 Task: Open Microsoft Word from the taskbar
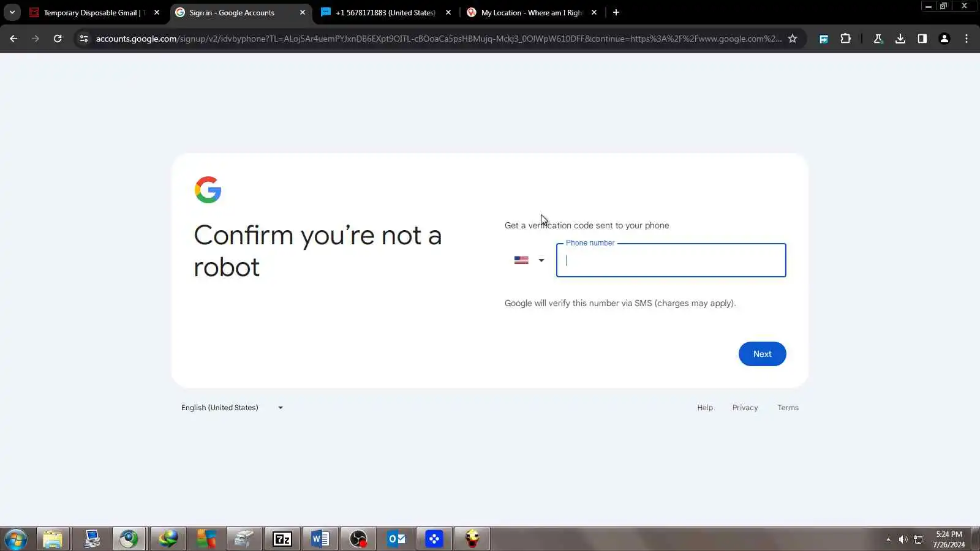[320, 539]
